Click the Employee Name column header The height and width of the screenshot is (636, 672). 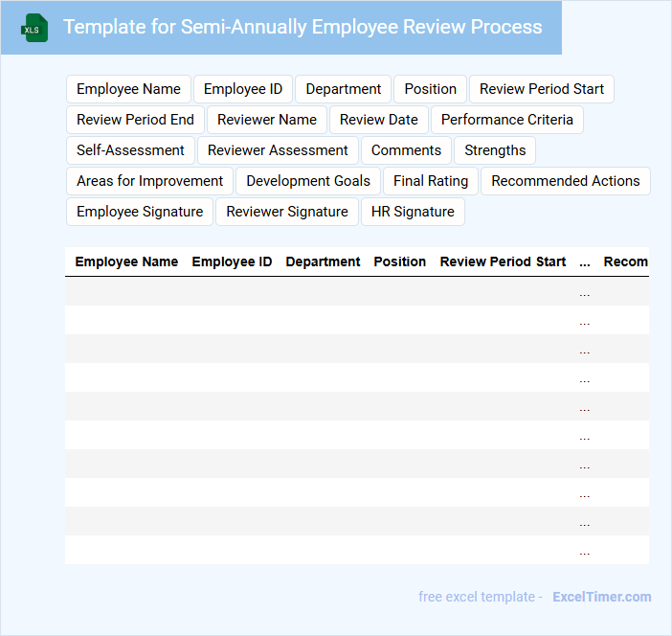point(126,261)
